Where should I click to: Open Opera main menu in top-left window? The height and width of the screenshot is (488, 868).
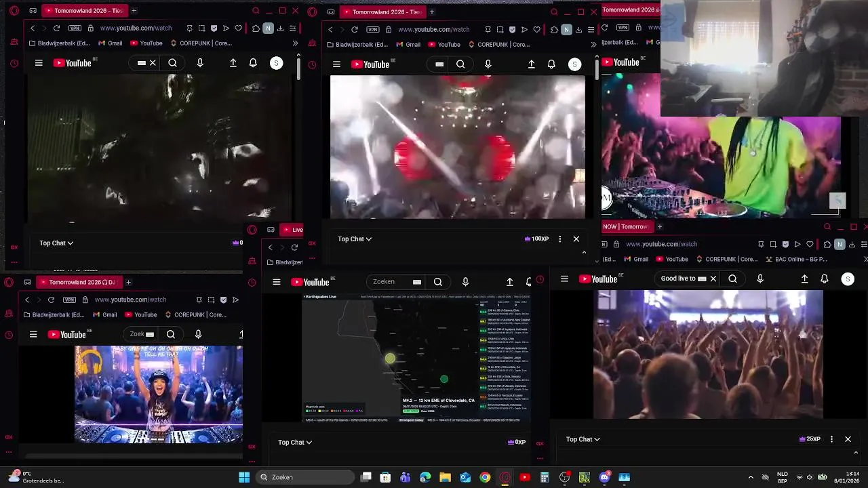(14, 11)
